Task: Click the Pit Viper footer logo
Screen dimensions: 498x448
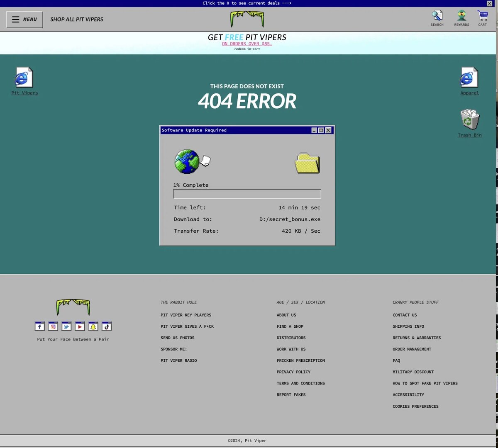Action: (73, 307)
